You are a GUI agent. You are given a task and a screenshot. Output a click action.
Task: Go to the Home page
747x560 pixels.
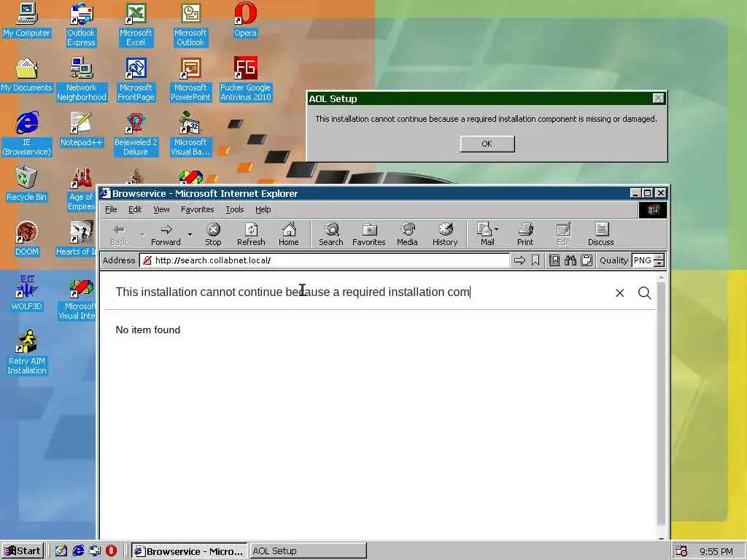(289, 234)
